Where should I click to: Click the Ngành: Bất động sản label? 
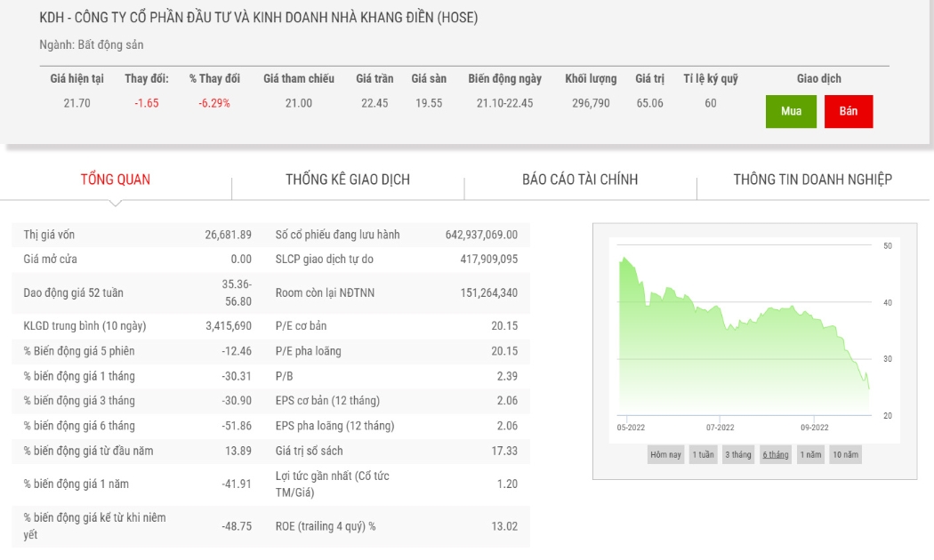click(x=91, y=44)
